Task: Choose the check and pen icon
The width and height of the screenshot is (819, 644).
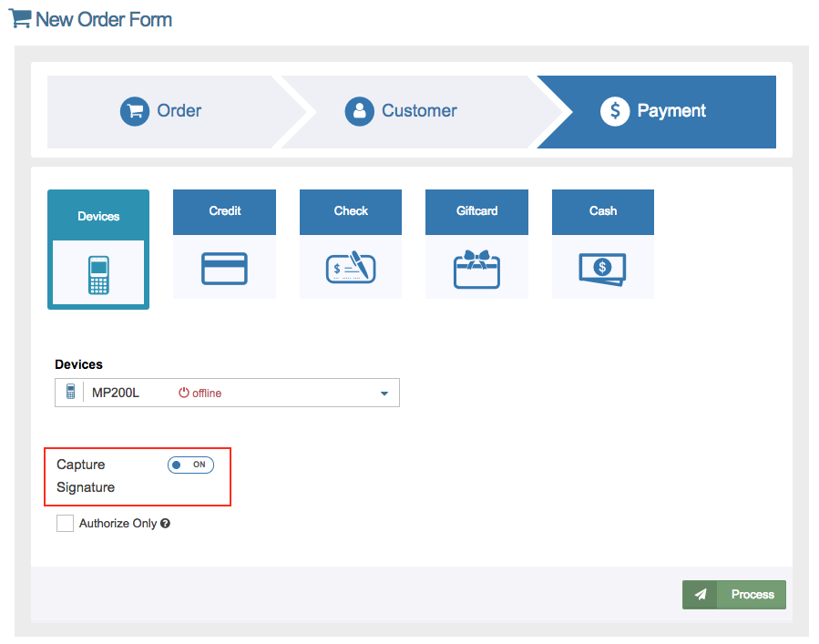Action: (x=351, y=269)
